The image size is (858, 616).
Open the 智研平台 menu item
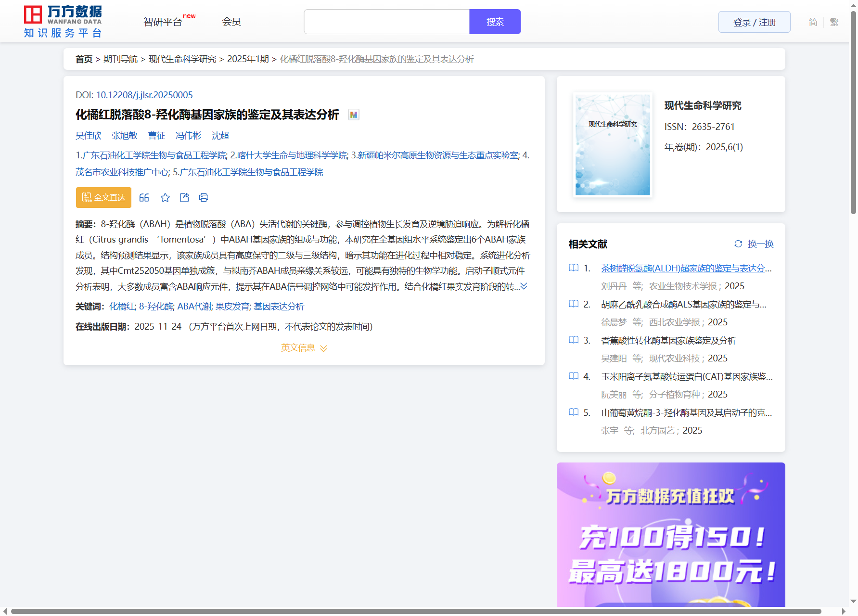pos(163,22)
